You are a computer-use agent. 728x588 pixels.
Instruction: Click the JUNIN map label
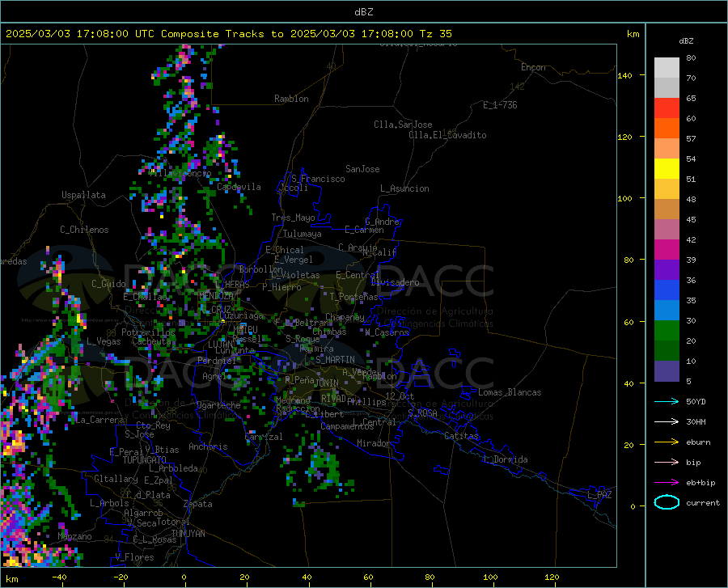(326, 383)
